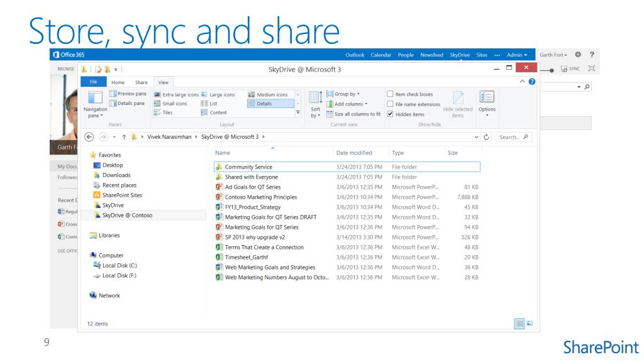Image resolution: width=644 pixels, height=362 pixels.
Task: Open the Admin dropdown menu
Action: point(517,55)
